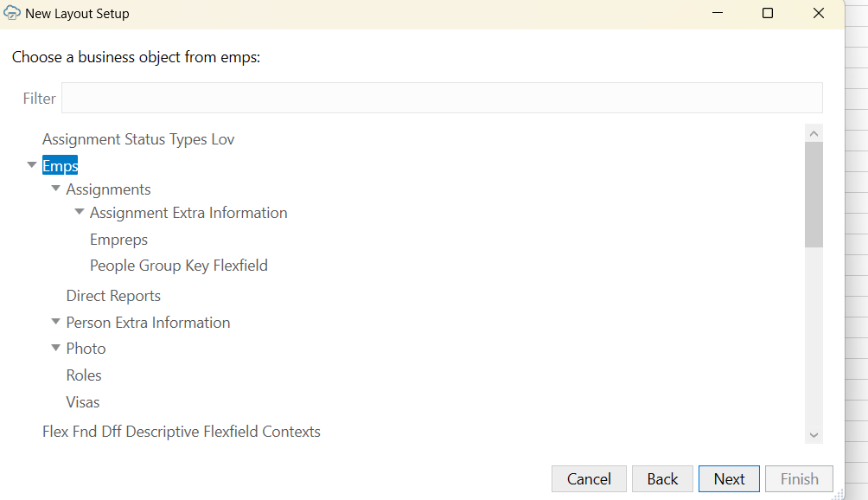Go Back to previous step
The width and height of the screenshot is (868, 500).
[662, 479]
